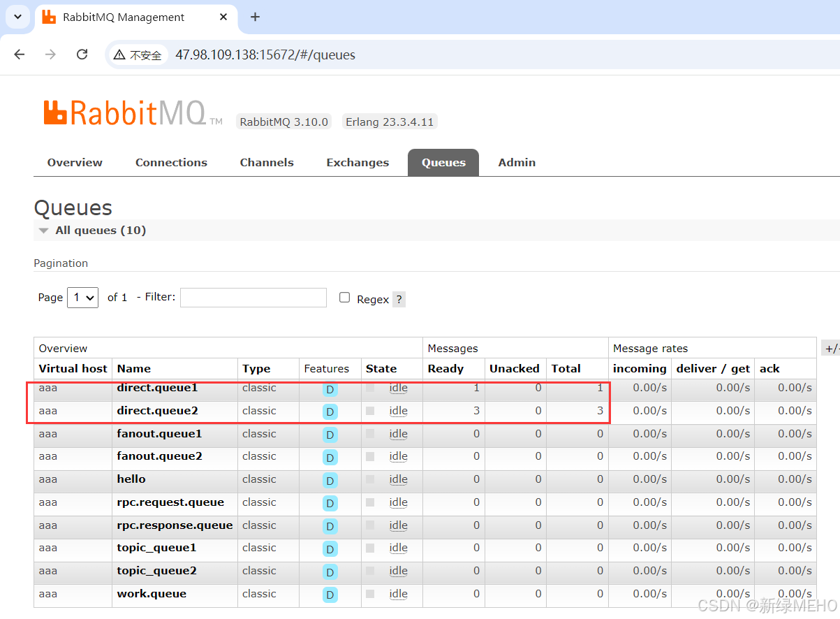Open the work.queue queue
The width and height of the screenshot is (840, 619).
click(x=152, y=594)
